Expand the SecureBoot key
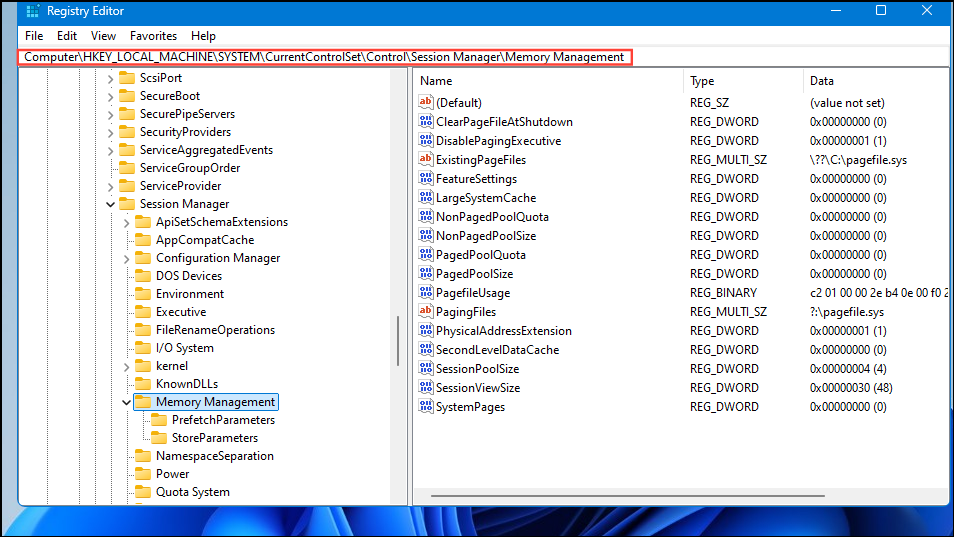Screen dimensions: 954x537 tap(110, 96)
